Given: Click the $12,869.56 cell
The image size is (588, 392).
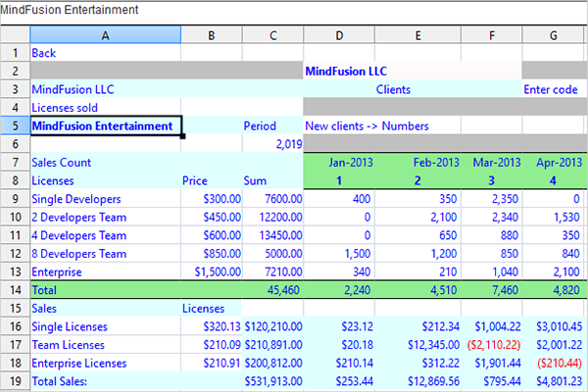Looking at the screenshot, I should click(x=417, y=381).
